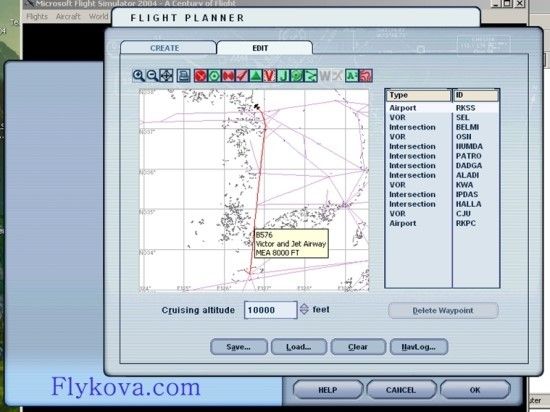Open the NavLog... button
Viewport: 550px width, 412px height.
(419, 347)
